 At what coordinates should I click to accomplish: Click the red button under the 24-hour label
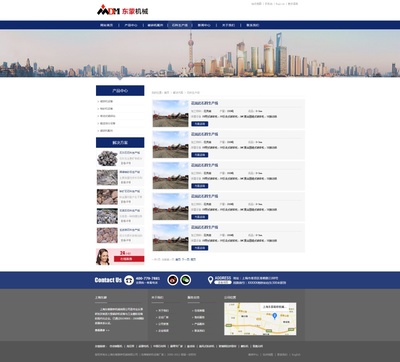point(129,259)
